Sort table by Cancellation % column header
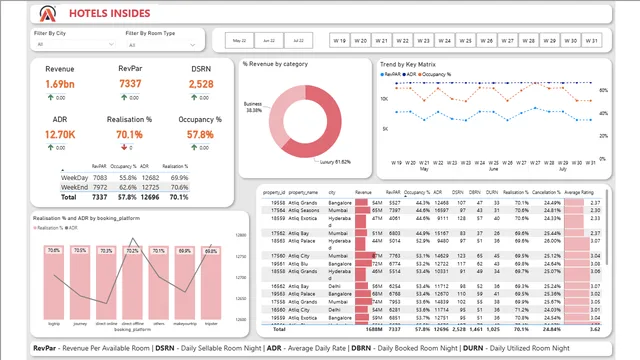This screenshot has height=360, width=640. coord(547,192)
